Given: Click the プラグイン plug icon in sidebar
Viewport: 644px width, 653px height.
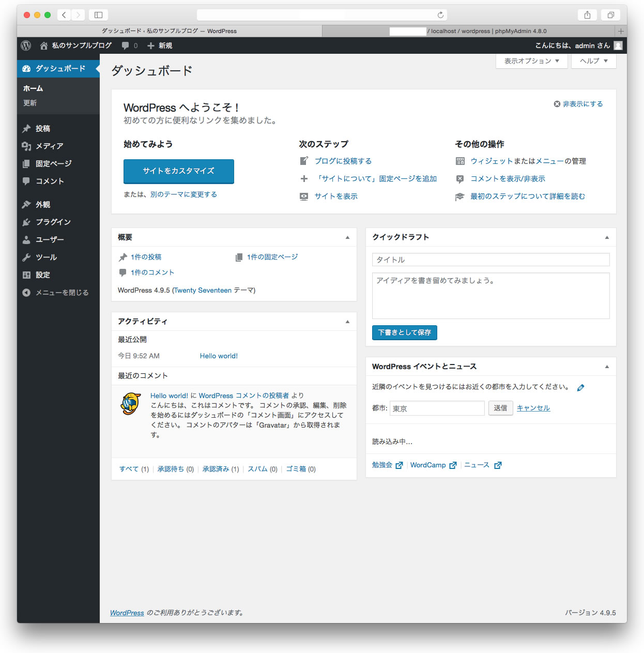Looking at the screenshot, I should (26, 222).
